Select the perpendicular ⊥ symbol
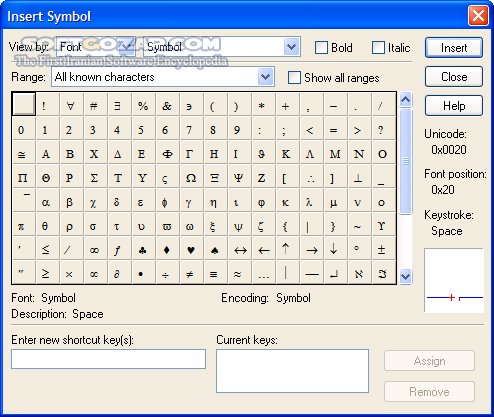494x417 pixels. [360, 176]
